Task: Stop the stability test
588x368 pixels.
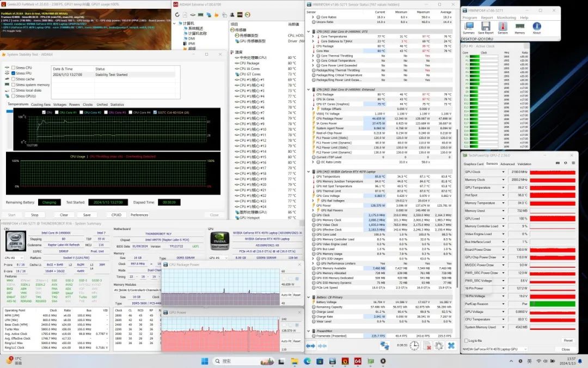Action: [x=34, y=215]
